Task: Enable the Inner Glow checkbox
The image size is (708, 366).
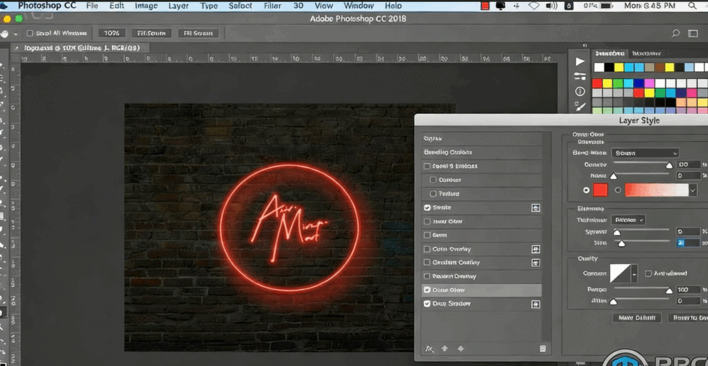Action: 427,222
